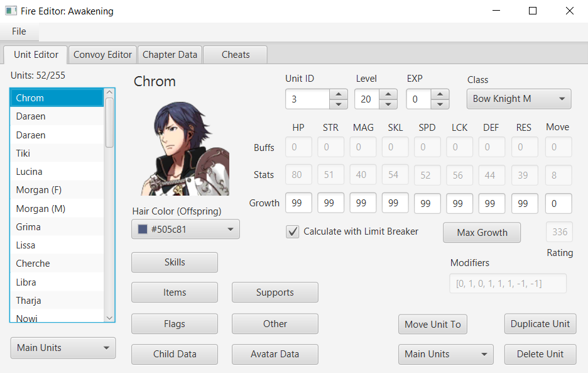This screenshot has width=588, height=373.
Task: Switch to the Chapter Data tab
Action: [170, 55]
